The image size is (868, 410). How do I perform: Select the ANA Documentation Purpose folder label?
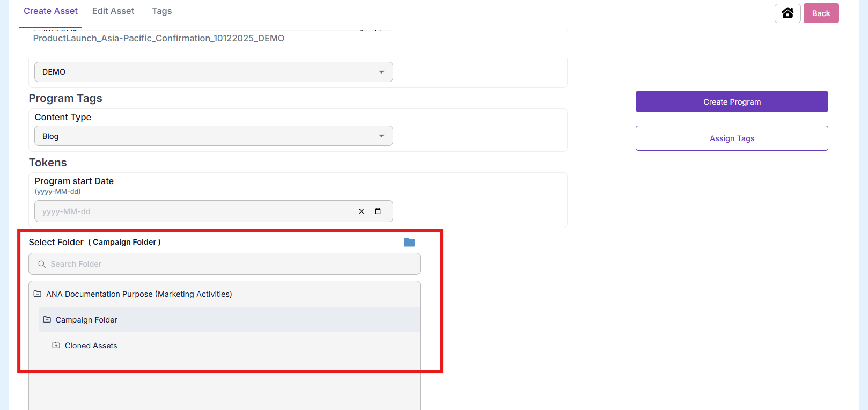click(x=139, y=294)
